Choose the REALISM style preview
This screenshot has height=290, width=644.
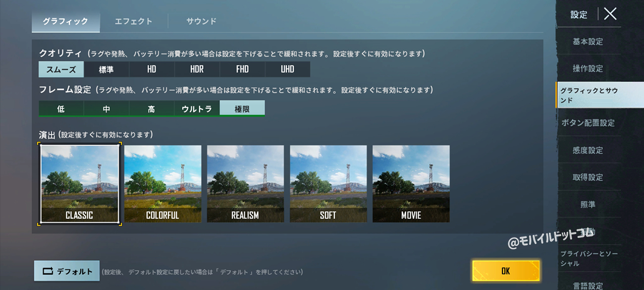(245, 183)
